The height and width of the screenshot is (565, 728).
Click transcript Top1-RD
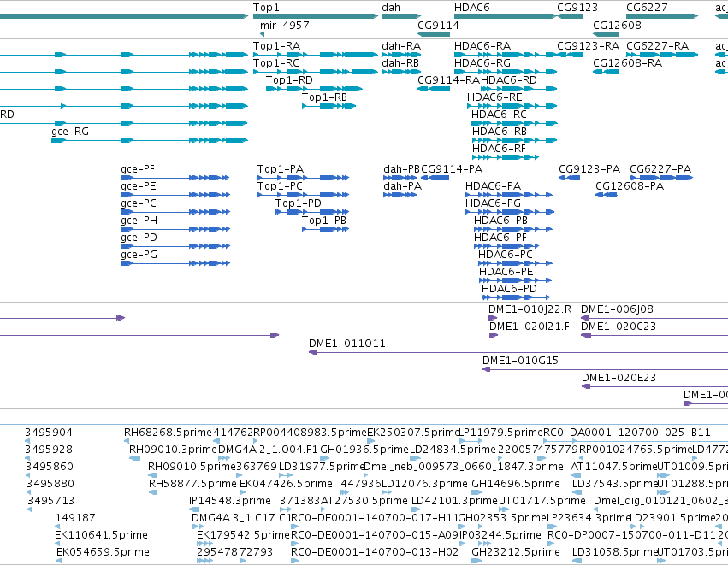(x=314, y=89)
